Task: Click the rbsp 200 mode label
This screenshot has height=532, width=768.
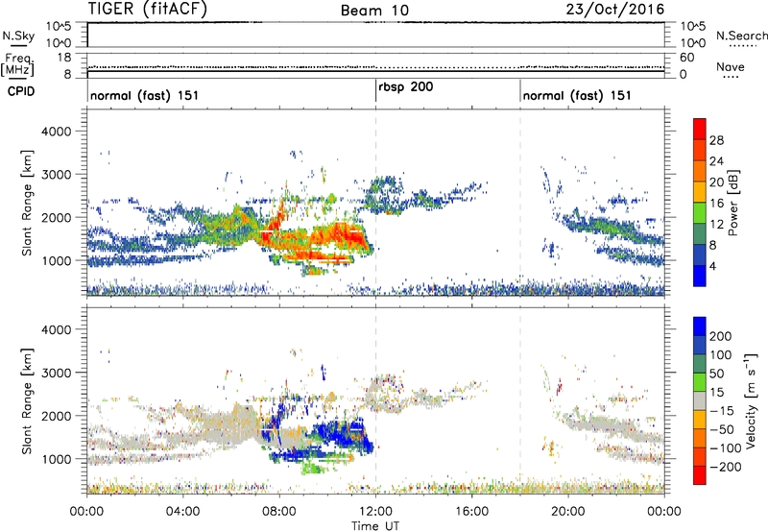Action: [x=406, y=87]
